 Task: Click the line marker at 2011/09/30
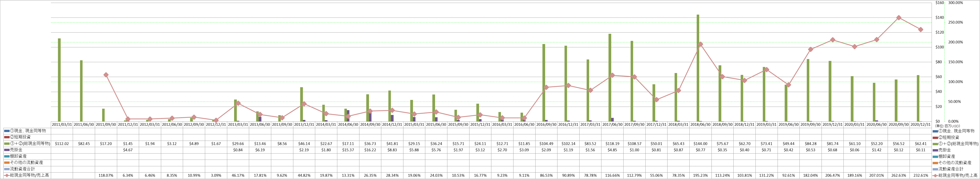[x=106, y=75]
